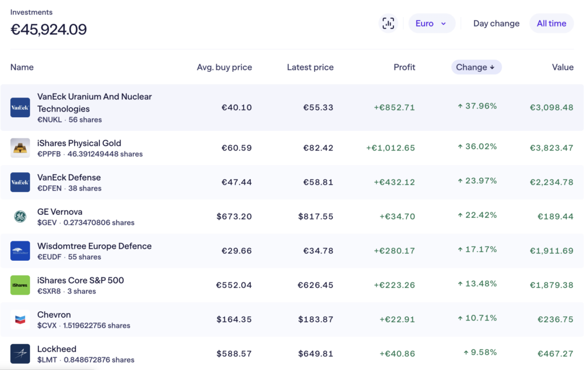Click the green iShares Core S&P logo
The height and width of the screenshot is (370, 588).
[20, 286]
